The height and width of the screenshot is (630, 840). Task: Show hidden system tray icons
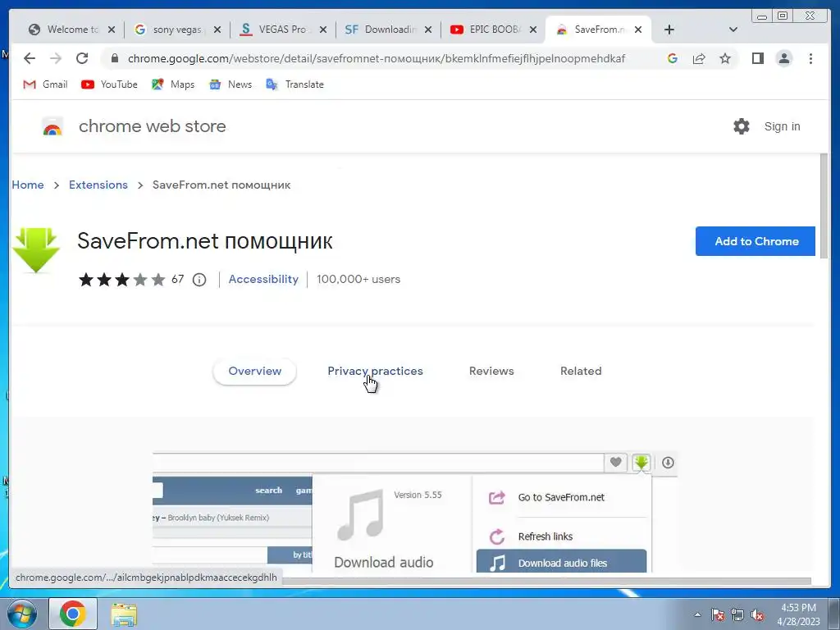tap(697, 614)
